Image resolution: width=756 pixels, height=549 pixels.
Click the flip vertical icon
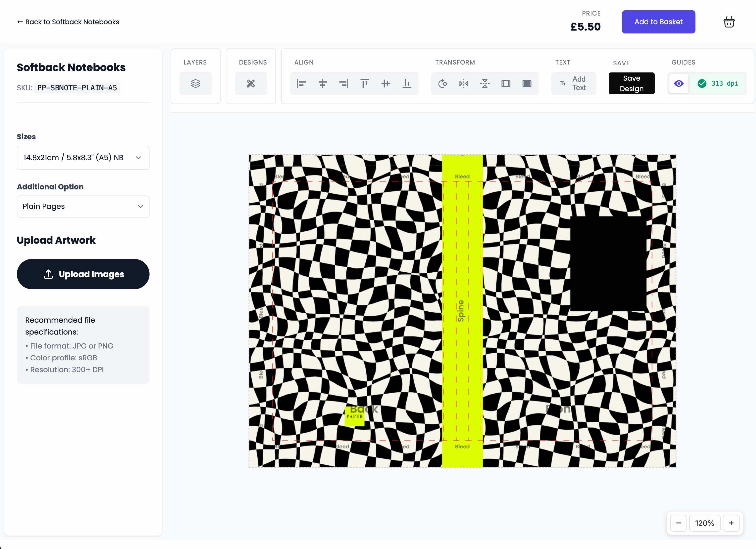tap(485, 84)
